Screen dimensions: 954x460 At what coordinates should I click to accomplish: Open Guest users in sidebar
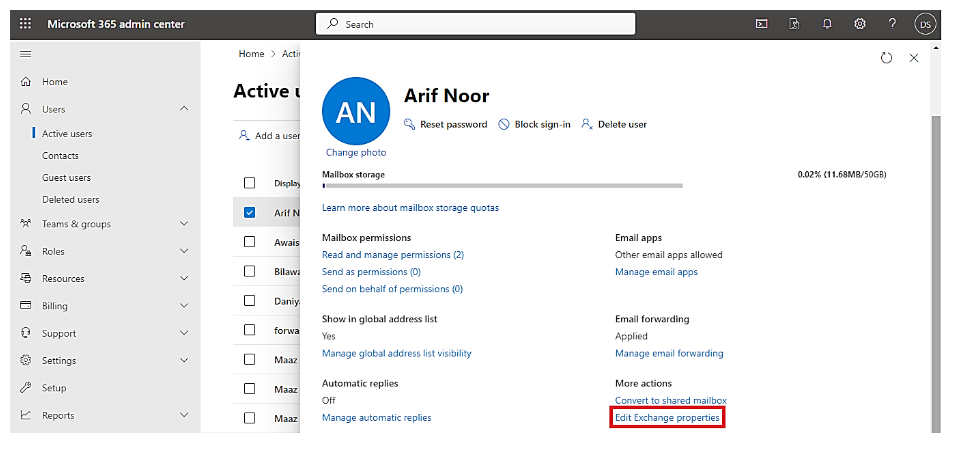point(66,178)
